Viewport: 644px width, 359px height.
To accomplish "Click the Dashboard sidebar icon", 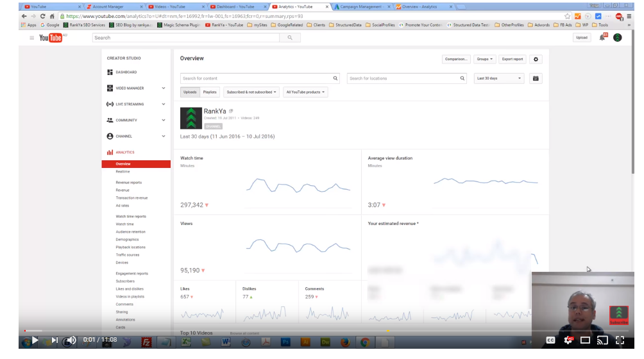I will point(110,72).
